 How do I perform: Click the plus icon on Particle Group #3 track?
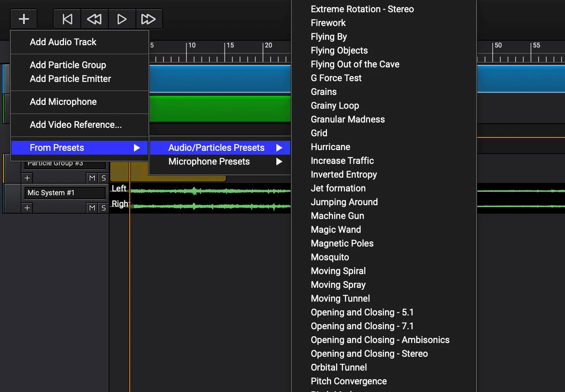[x=27, y=178]
